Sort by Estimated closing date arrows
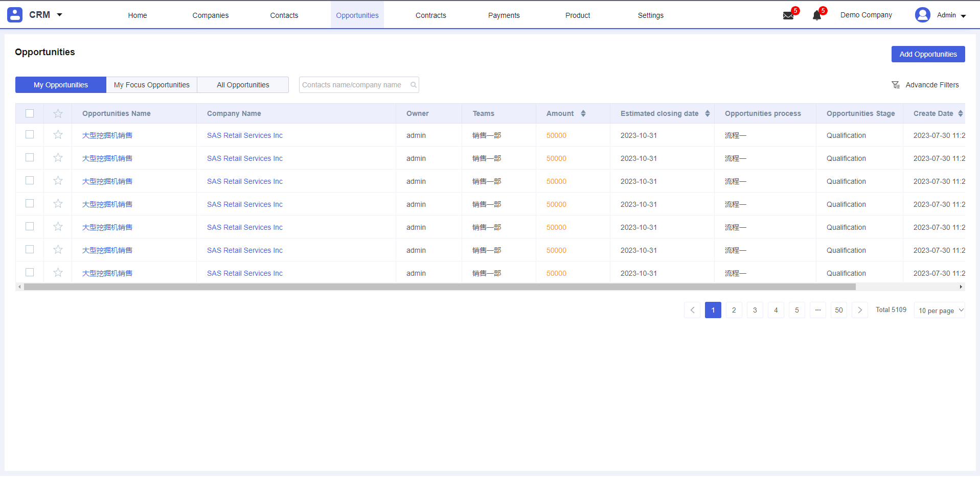Viewport: 980px width, 477px height. [708, 113]
